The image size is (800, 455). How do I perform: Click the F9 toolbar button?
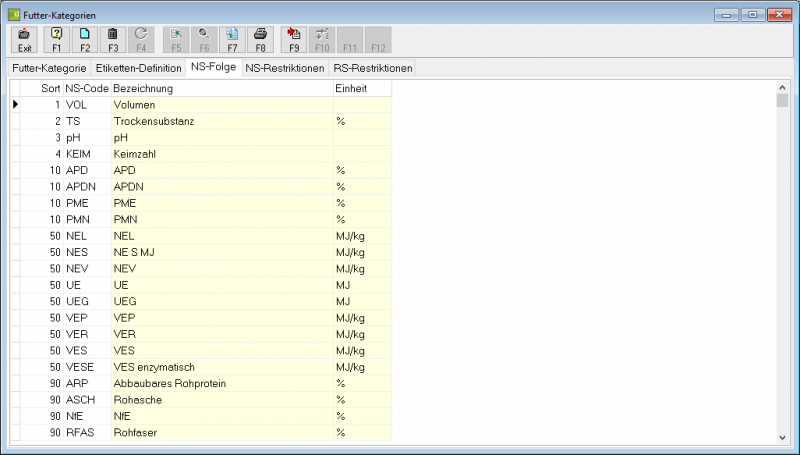(294, 40)
